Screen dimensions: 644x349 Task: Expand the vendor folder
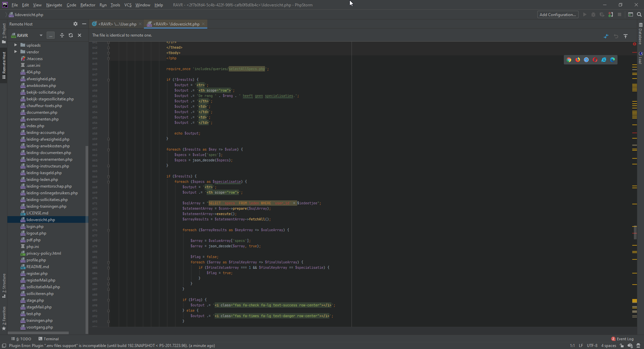(15, 52)
